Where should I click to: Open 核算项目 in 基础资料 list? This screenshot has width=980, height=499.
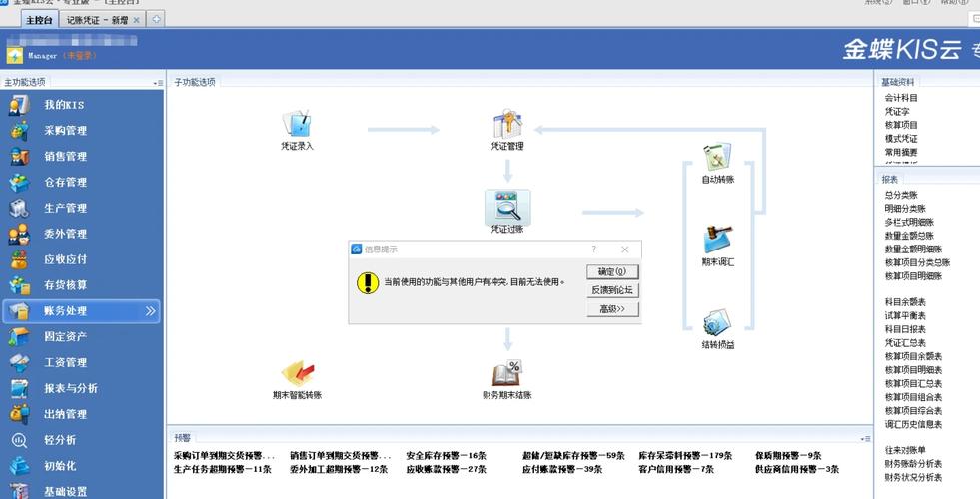901,125
